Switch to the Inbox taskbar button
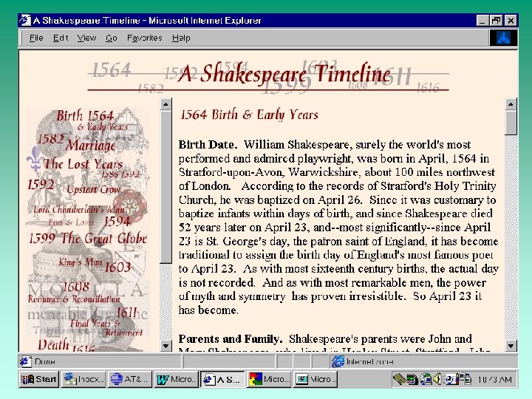 pyautogui.click(x=83, y=379)
